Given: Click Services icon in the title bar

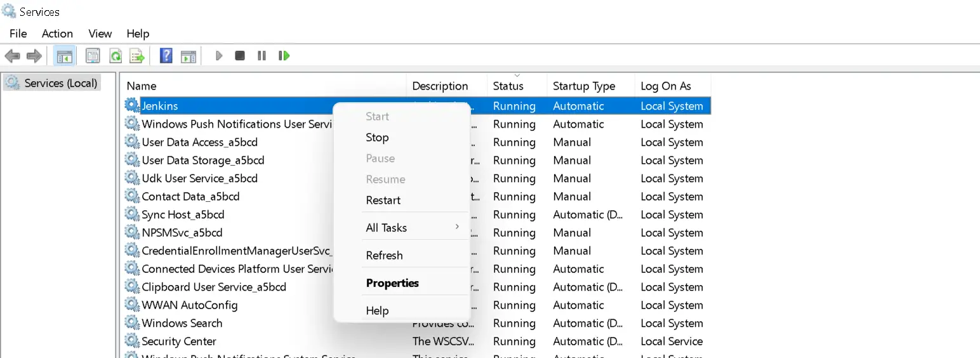Looking at the screenshot, I should click(x=9, y=11).
